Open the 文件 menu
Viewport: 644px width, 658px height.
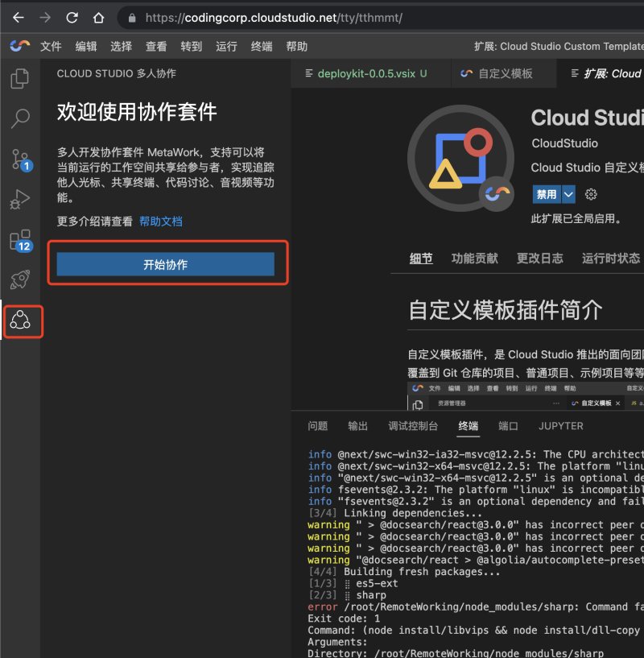pos(51,46)
